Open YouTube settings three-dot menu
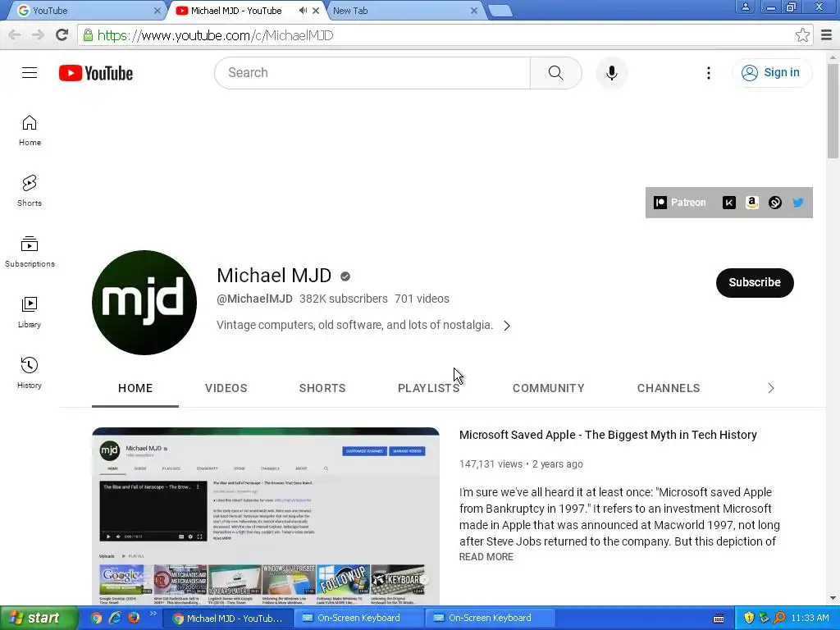 [x=708, y=73]
